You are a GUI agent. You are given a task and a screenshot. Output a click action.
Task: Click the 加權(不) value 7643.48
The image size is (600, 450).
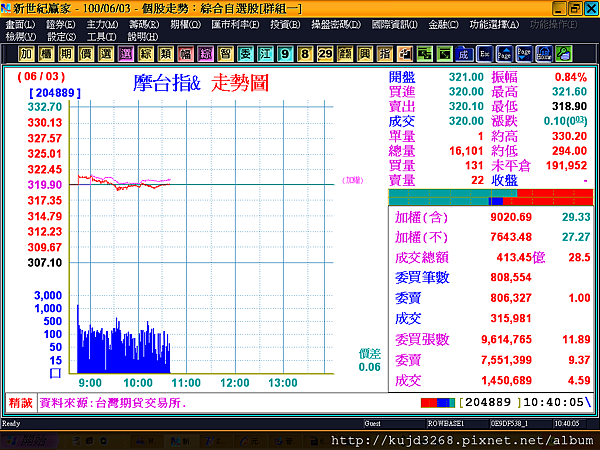tap(511, 237)
